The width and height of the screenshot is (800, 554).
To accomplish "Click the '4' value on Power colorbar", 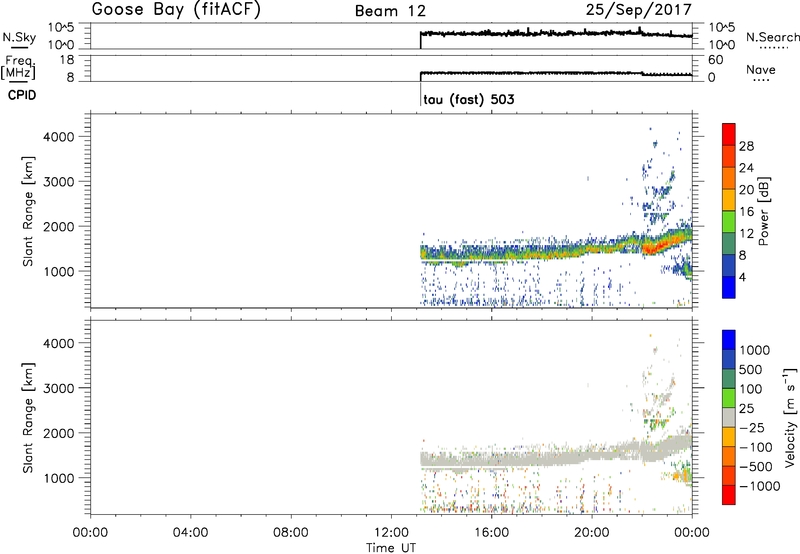I will (742, 277).
